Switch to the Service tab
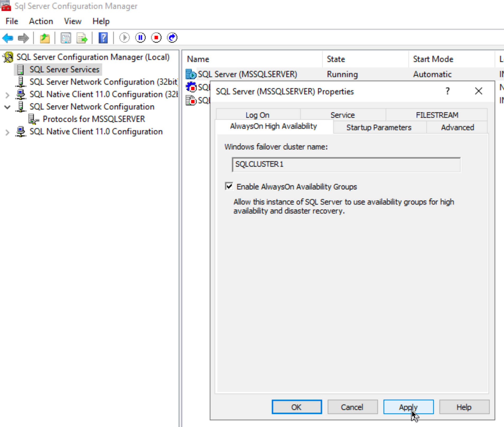Viewport: 504px width, 427px height. [343, 115]
